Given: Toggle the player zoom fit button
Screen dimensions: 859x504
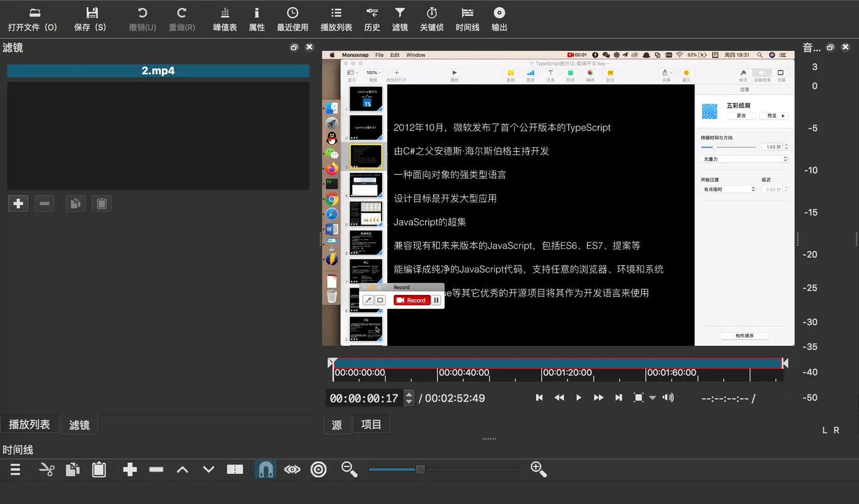Looking at the screenshot, I should (638, 397).
